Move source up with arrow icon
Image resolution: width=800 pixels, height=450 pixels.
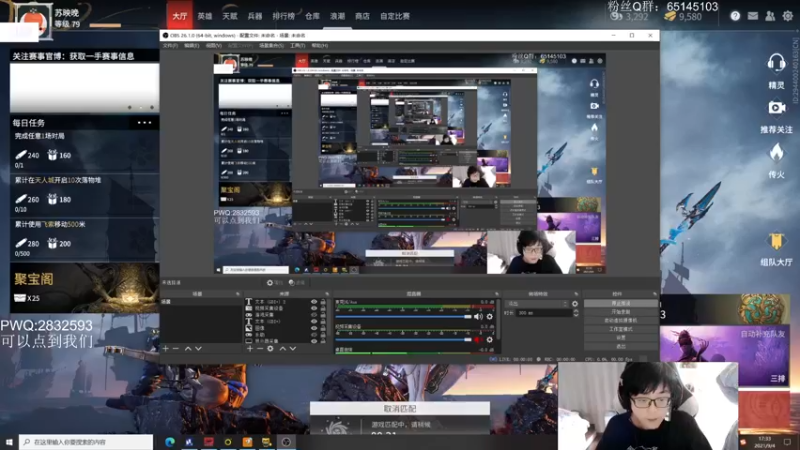tap(282, 348)
